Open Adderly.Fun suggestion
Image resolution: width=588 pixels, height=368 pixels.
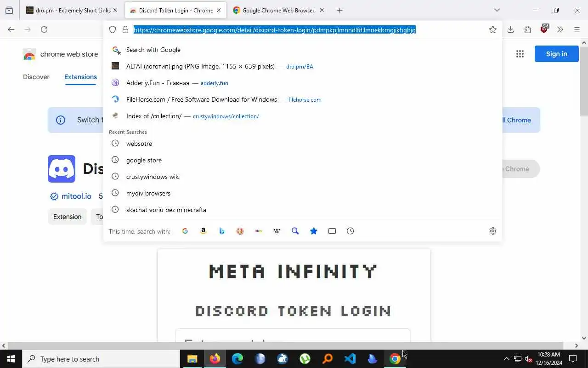[x=303, y=83]
